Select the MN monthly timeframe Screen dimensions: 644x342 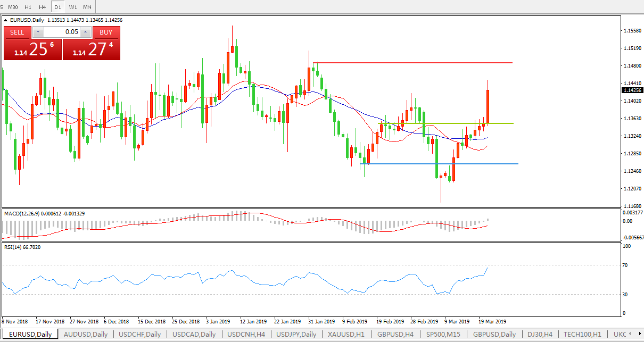tap(87, 7)
